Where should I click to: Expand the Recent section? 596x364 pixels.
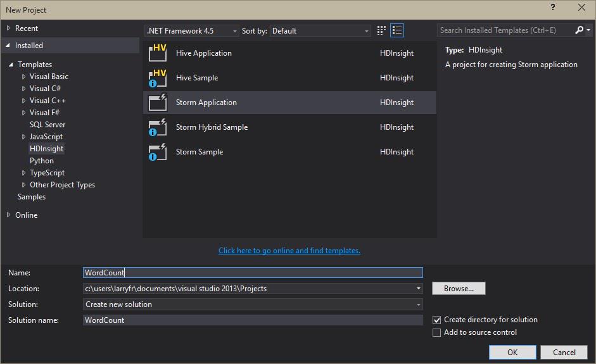pos(8,28)
